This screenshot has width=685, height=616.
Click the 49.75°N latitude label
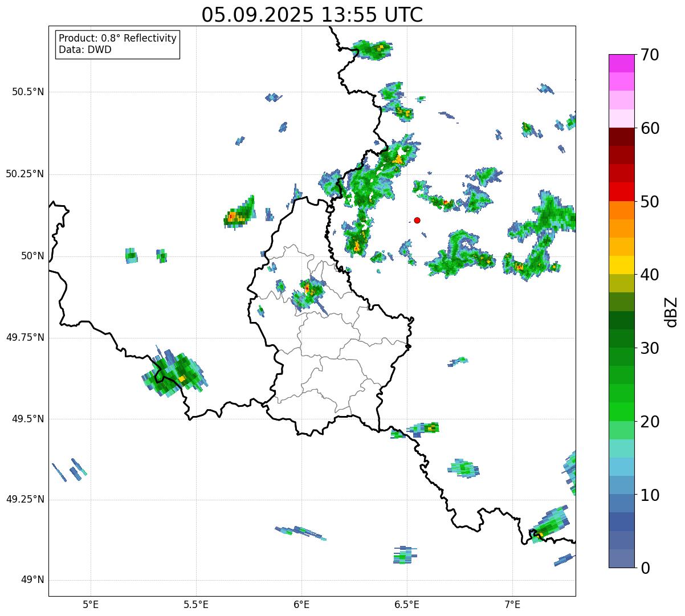point(25,337)
